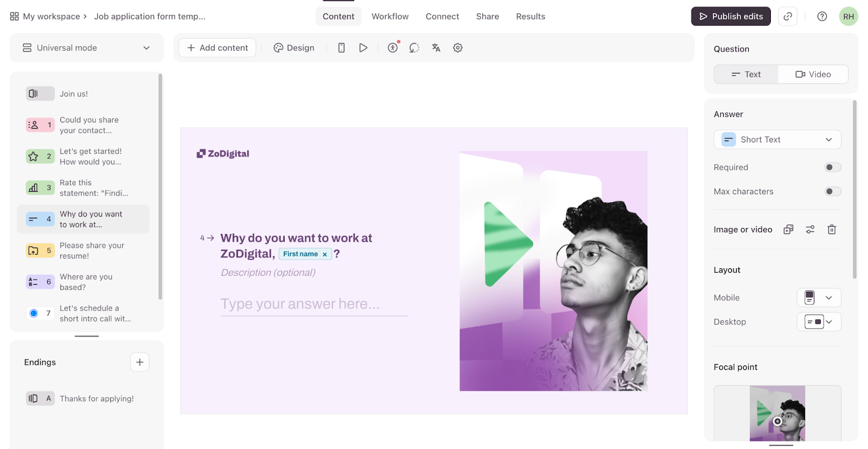Image resolution: width=868 pixels, height=449 pixels.
Task: Select question "Let's get started! How would you..."
Action: [x=91, y=156]
